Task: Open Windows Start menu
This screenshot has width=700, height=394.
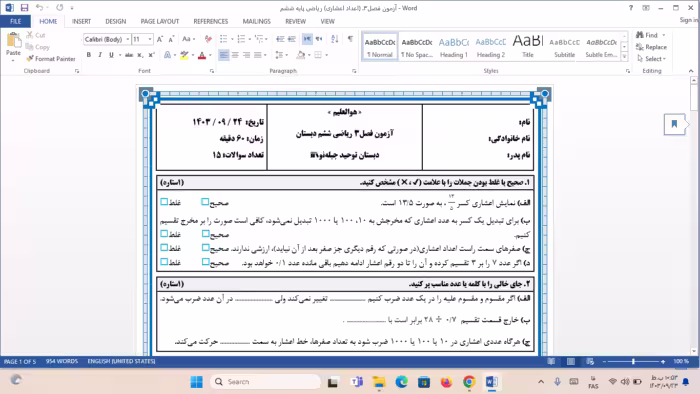Action: pos(196,382)
